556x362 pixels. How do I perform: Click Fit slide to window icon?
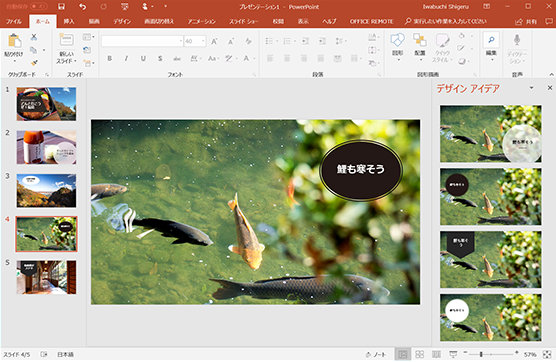547,354
